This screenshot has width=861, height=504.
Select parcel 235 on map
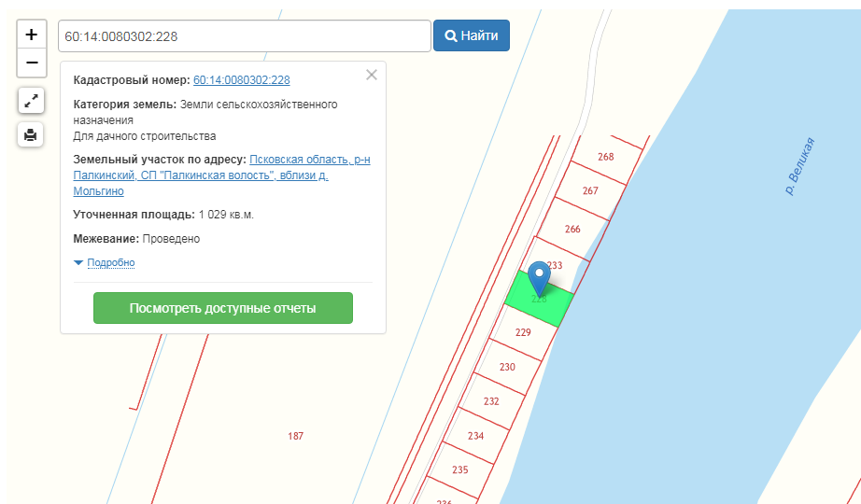pos(460,470)
